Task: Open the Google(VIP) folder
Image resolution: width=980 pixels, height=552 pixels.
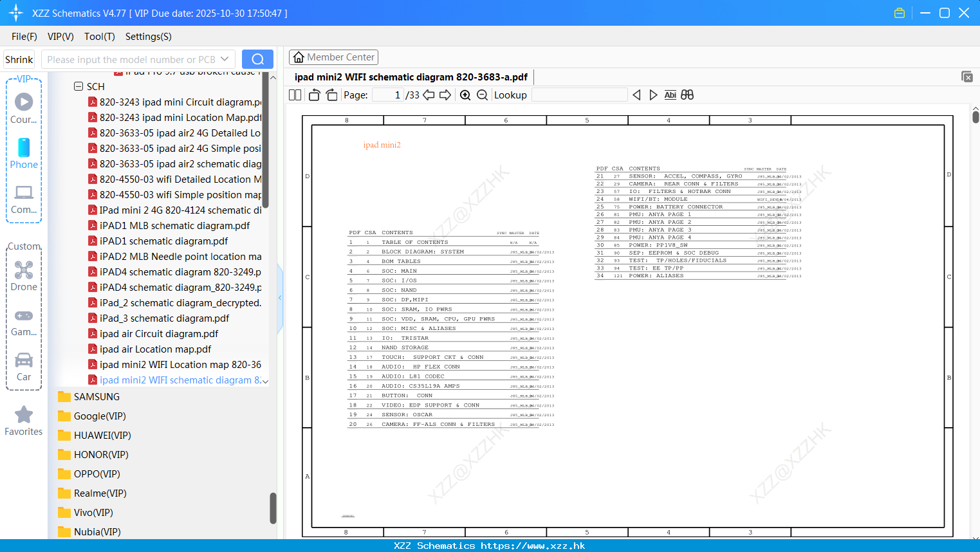Action: point(92,416)
